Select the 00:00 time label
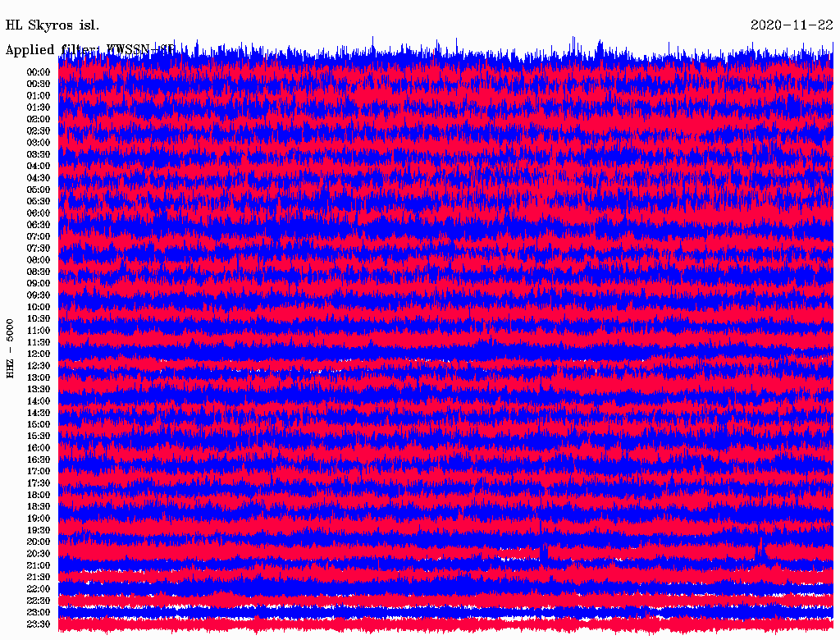This screenshot has width=840, height=640. tap(39, 72)
